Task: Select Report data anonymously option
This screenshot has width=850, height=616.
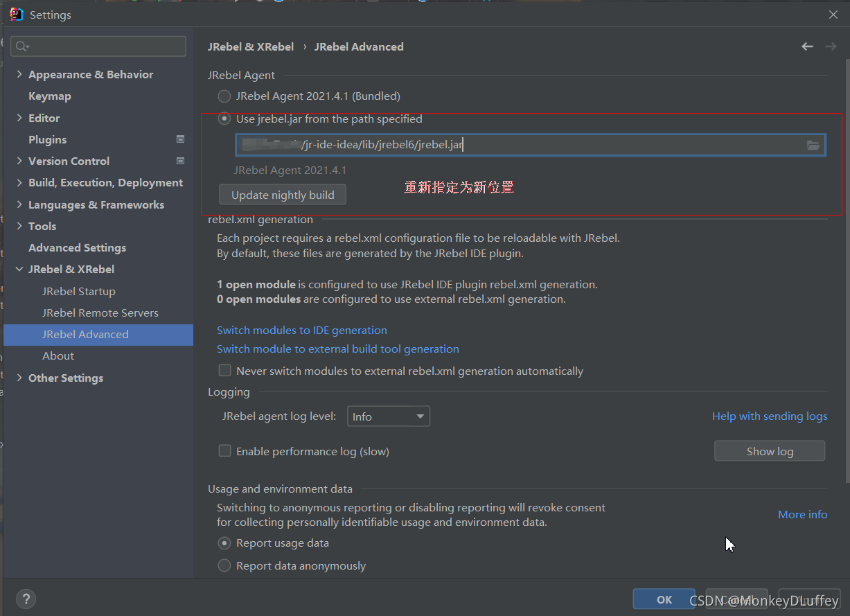Action: click(x=224, y=565)
